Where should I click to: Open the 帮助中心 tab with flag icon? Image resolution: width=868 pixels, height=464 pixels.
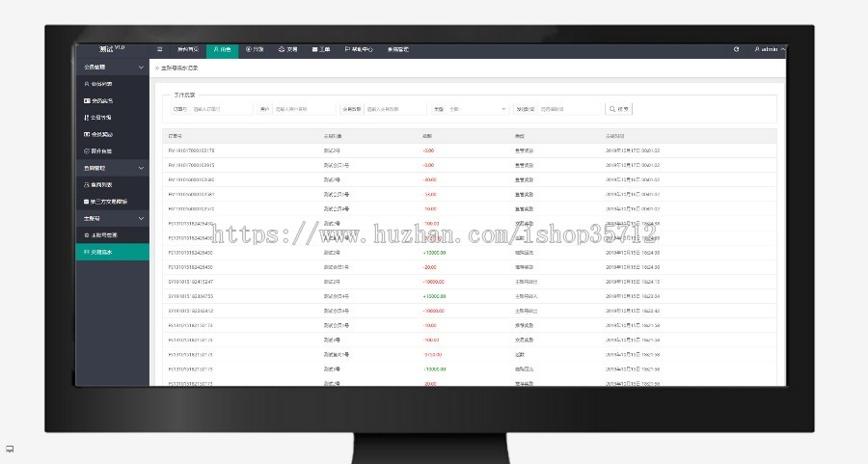[359, 50]
